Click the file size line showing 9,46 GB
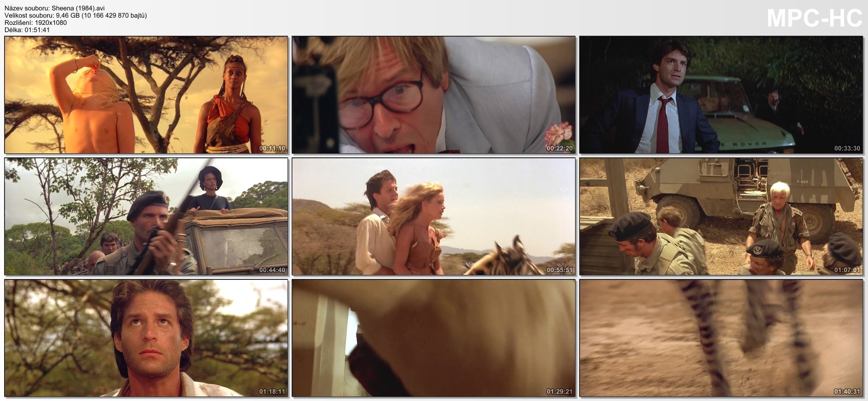Screen dimensions: 868x401 click(x=75, y=15)
